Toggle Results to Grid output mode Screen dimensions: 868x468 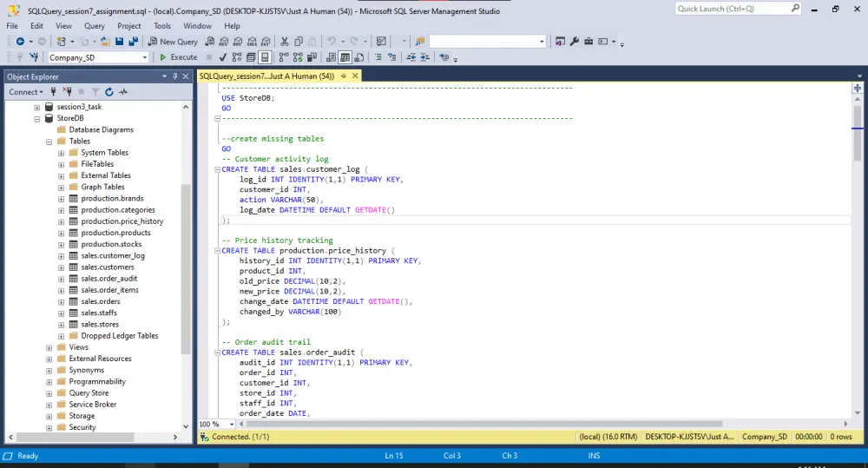click(345, 57)
